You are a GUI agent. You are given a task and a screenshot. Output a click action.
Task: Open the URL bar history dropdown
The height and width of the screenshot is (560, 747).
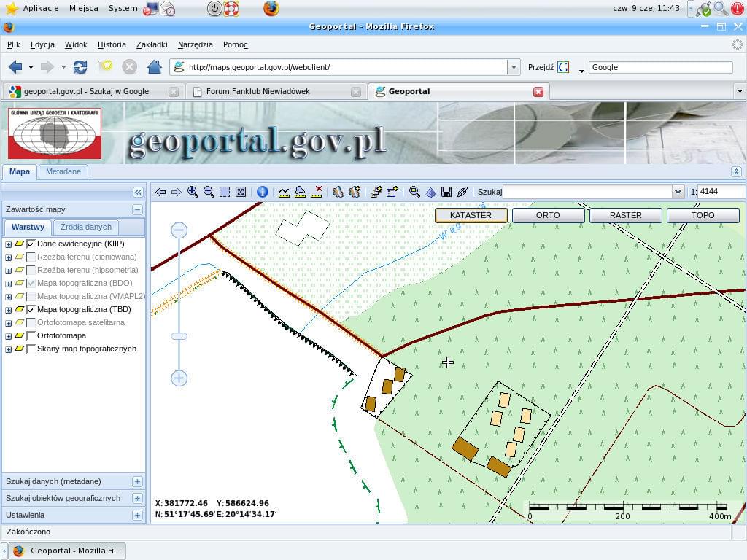point(514,67)
